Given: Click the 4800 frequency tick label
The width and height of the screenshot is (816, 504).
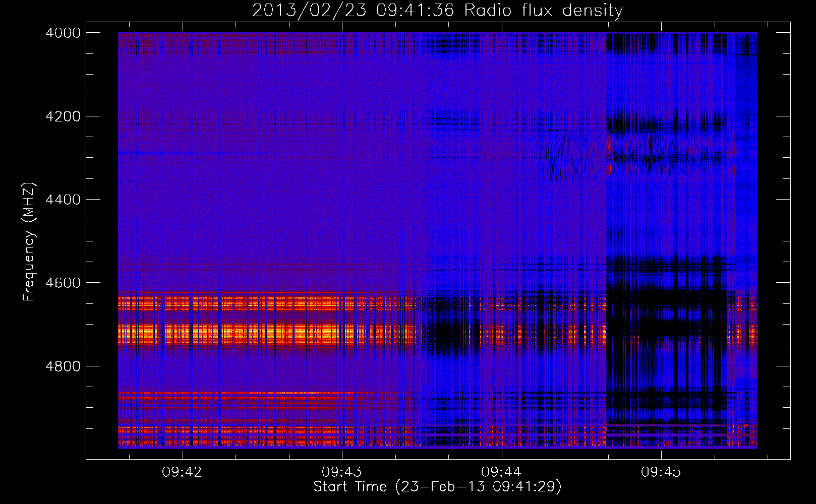Looking at the screenshot, I should tap(63, 366).
